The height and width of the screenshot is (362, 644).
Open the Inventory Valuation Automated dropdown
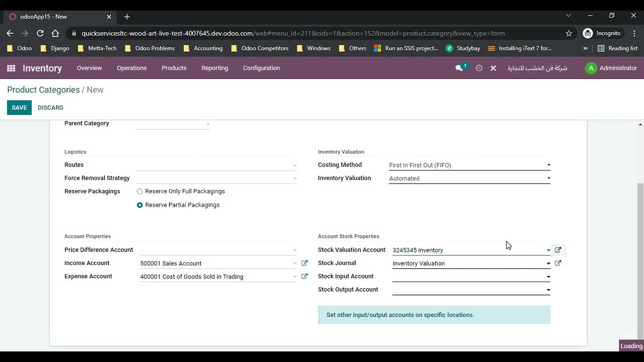pyautogui.click(x=469, y=178)
